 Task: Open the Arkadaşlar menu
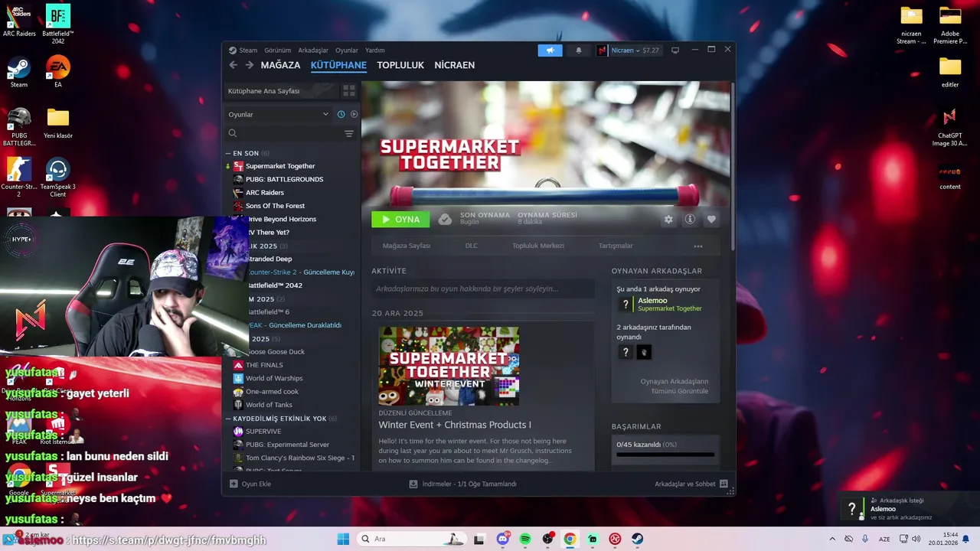(x=313, y=51)
